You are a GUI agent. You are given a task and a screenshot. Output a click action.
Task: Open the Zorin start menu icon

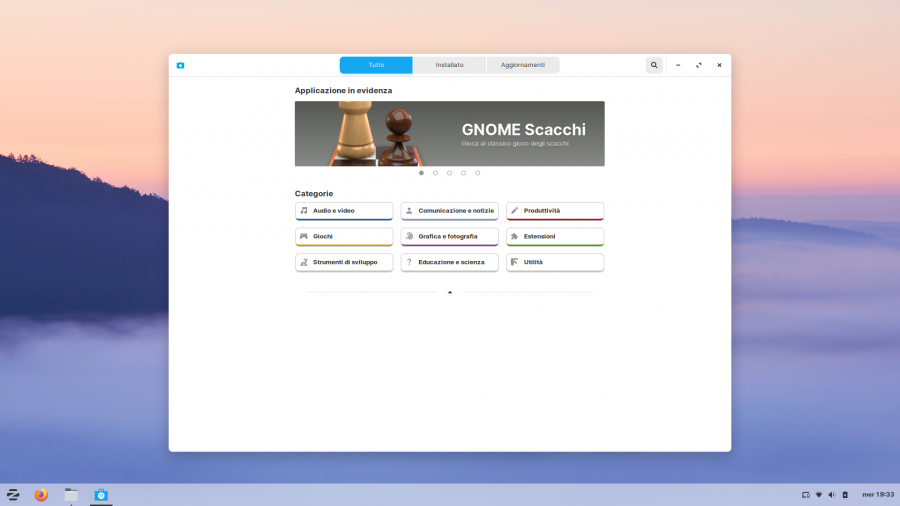pos(13,495)
